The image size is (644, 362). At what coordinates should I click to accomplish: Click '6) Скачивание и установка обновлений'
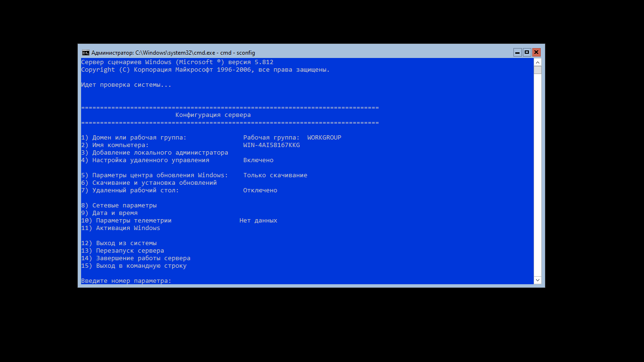pyautogui.click(x=149, y=183)
